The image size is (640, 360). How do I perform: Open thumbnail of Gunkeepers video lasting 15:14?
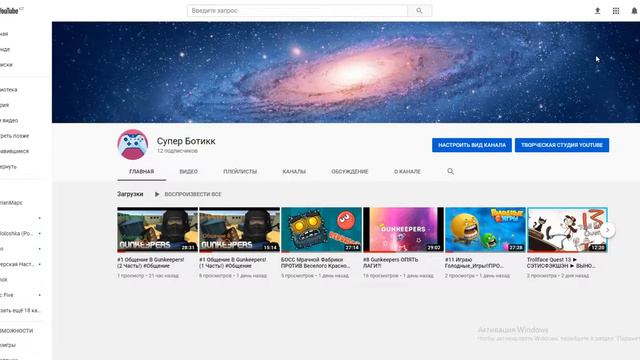239,229
